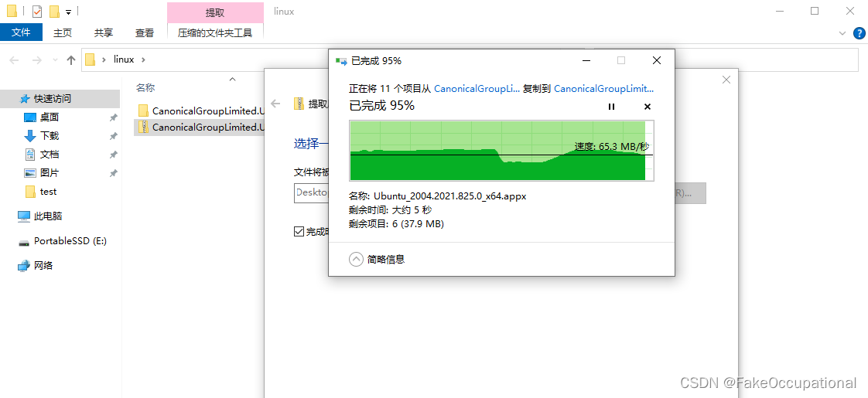Toggle the 完成时 checkbox in extract wizard
The image size is (868, 398).
pyautogui.click(x=299, y=232)
